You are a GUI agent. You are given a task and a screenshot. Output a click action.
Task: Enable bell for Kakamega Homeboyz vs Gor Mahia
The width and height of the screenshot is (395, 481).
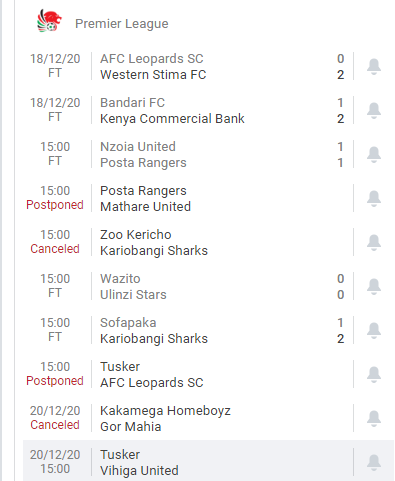click(x=374, y=418)
